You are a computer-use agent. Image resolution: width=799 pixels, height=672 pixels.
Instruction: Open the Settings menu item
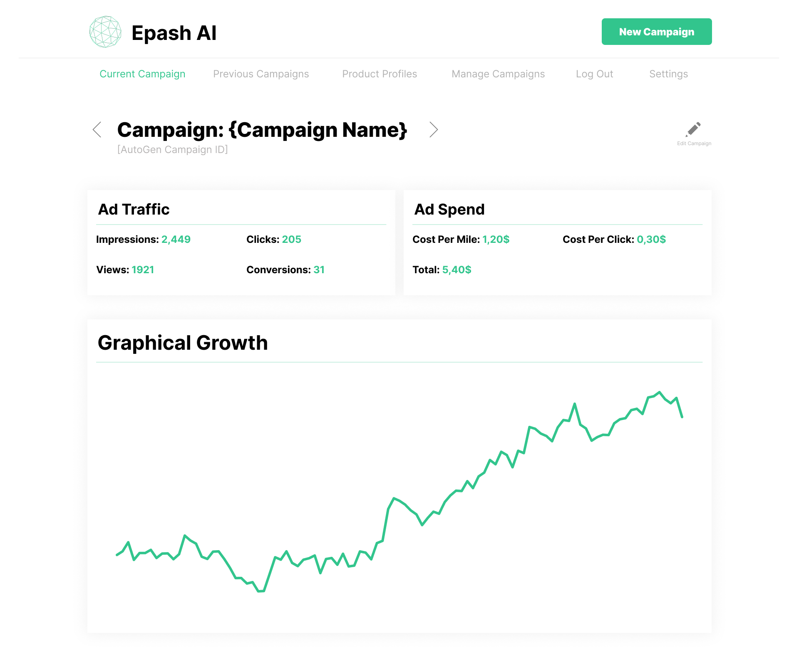click(x=668, y=74)
